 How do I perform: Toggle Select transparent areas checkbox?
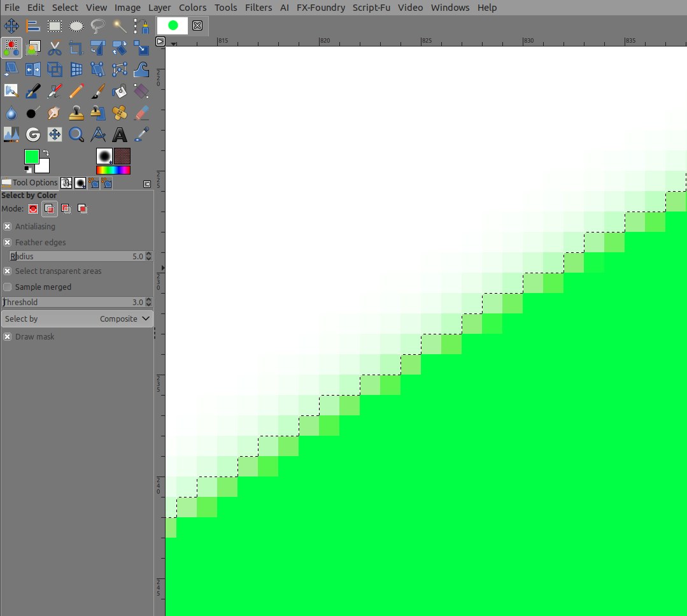(x=8, y=271)
